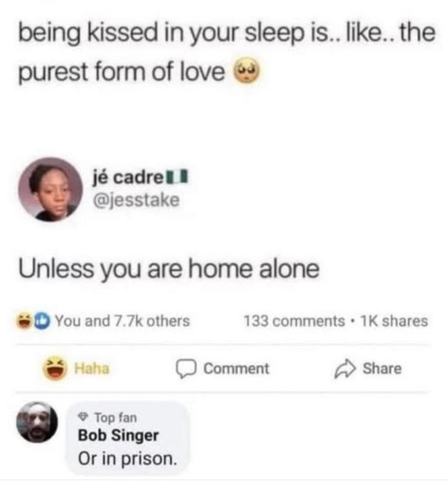View who reacted: You and 7.7k others
Screen dimensions: 448x483
(122, 321)
